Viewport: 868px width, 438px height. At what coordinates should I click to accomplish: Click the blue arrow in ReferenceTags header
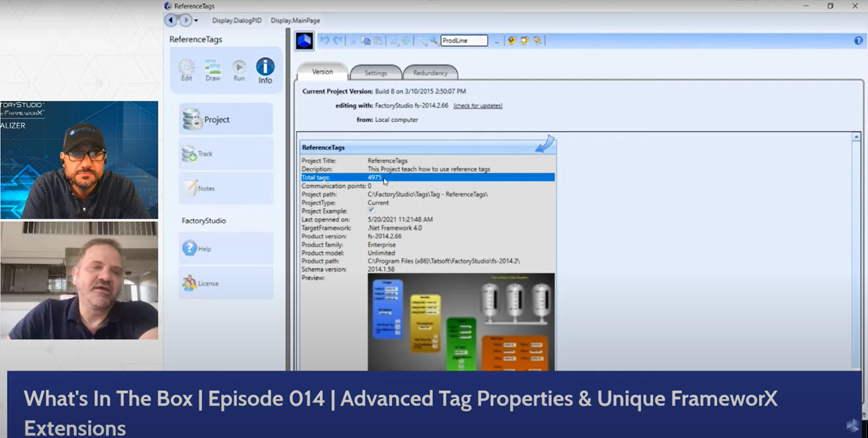click(545, 144)
